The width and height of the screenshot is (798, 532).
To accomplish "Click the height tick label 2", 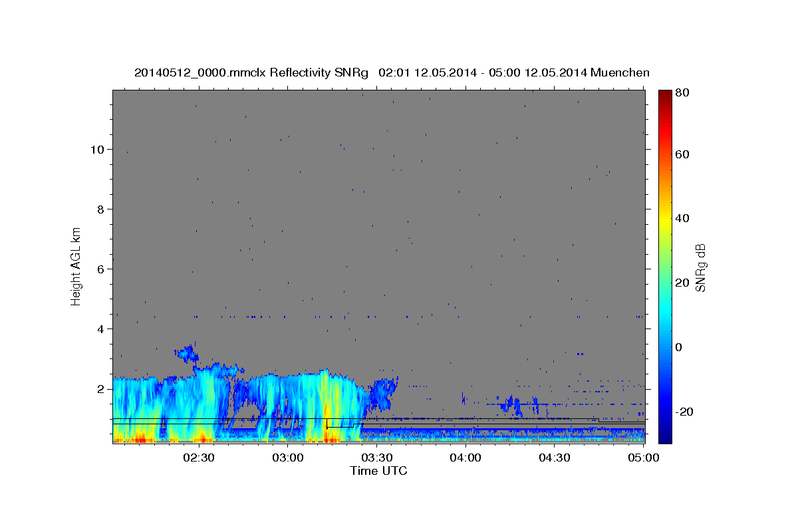I will coord(101,389).
